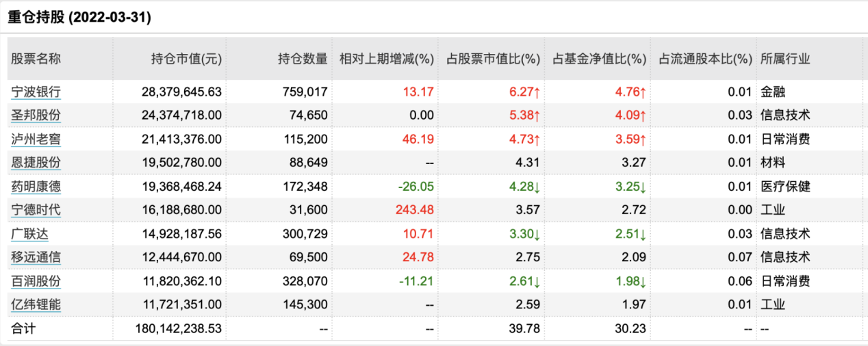Click the 持仓数量 column header
This screenshot has width=868, height=346.
[303, 59]
